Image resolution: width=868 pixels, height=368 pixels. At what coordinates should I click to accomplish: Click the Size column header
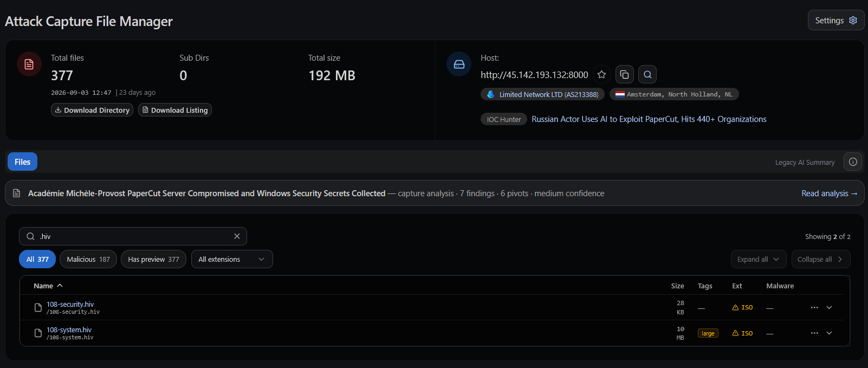[x=677, y=286]
